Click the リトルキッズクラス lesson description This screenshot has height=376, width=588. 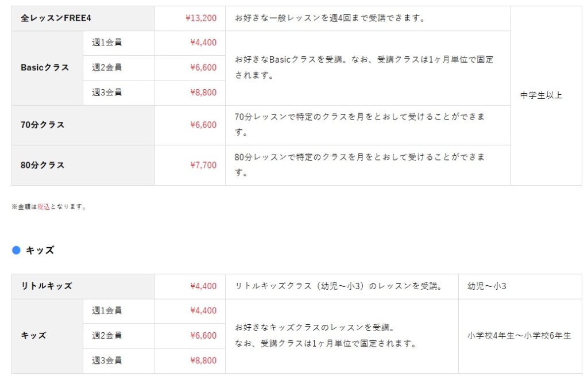(338, 286)
